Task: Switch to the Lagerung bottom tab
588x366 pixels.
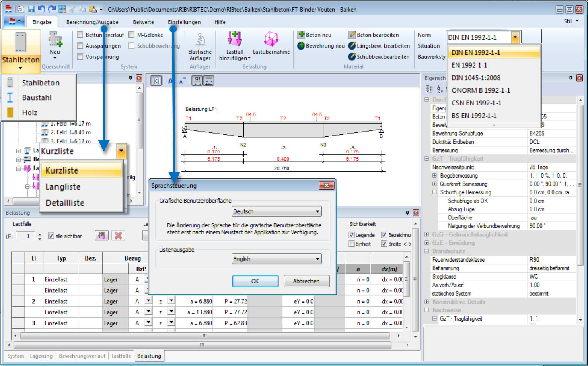Action: point(41,356)
